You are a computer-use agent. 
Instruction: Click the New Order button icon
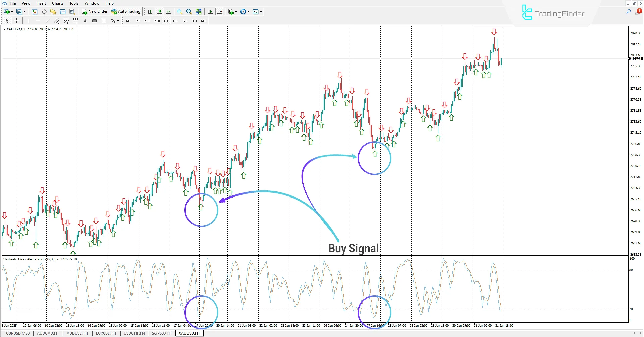(84, 11)
